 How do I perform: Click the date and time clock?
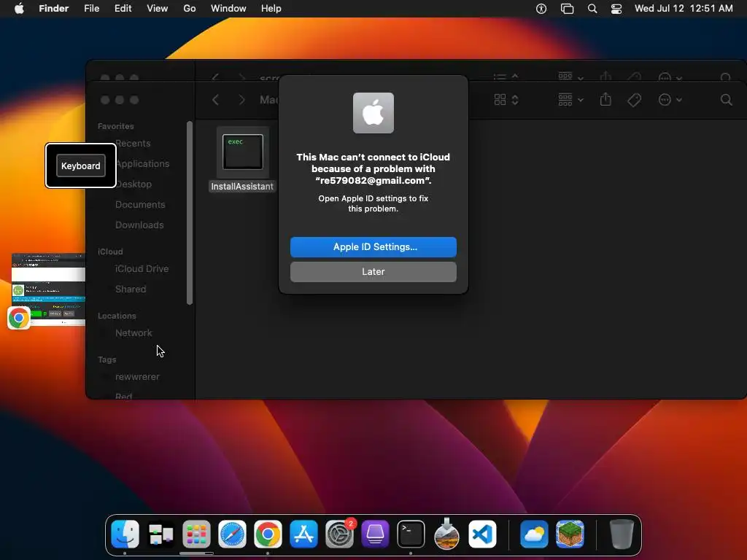tap(684, 9)
